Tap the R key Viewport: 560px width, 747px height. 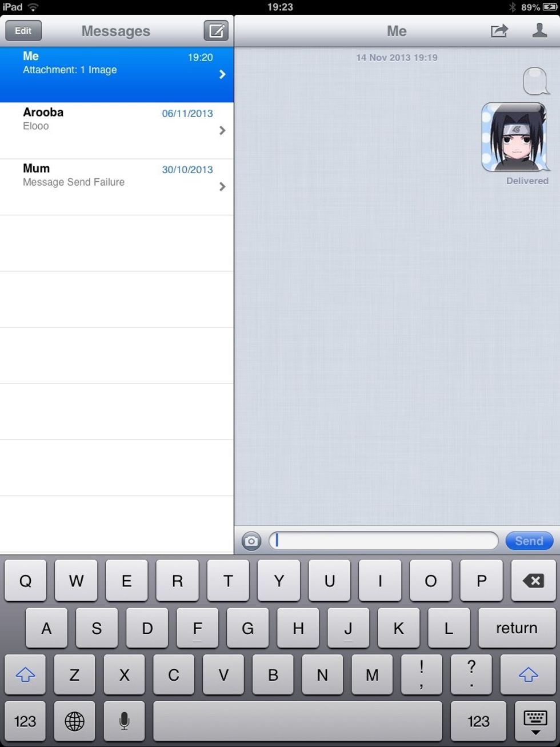point(177,581)
